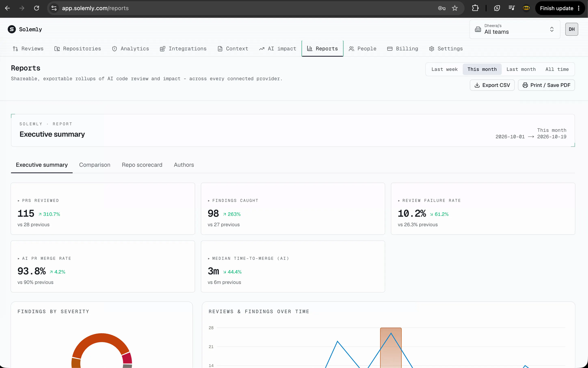Select the Last week time range

[x=444, y=69]
